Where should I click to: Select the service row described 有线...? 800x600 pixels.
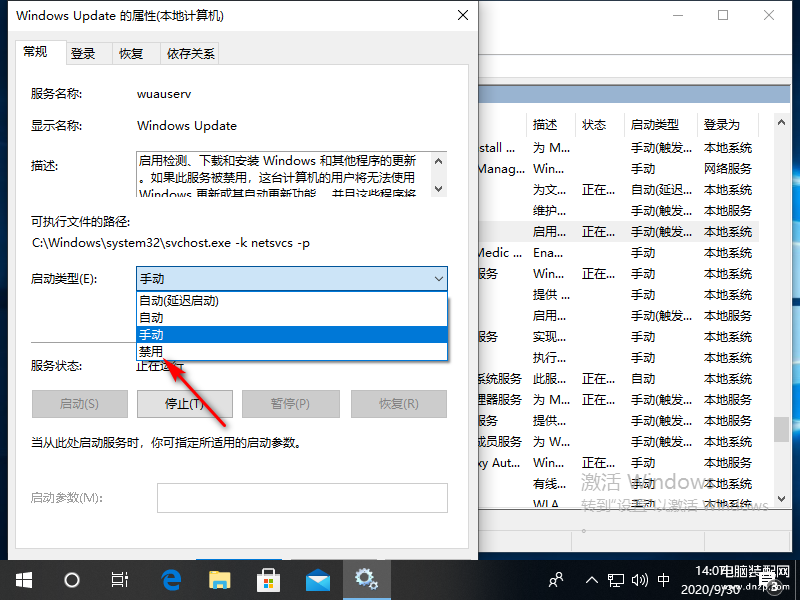click(618, 483)
